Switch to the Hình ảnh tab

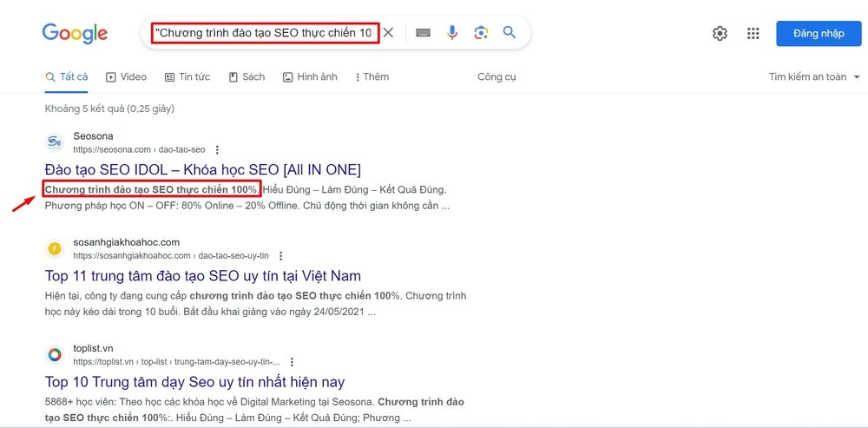tap(310, 77)
